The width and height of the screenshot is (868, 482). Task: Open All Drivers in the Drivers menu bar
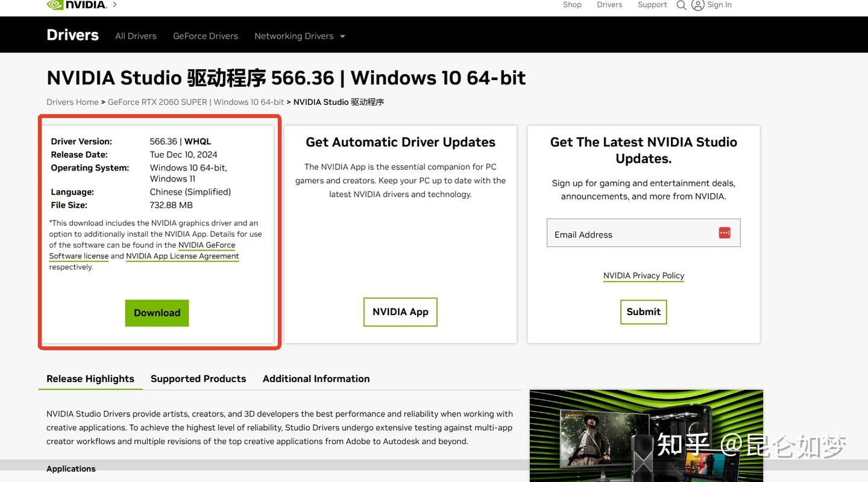point(136,36)
